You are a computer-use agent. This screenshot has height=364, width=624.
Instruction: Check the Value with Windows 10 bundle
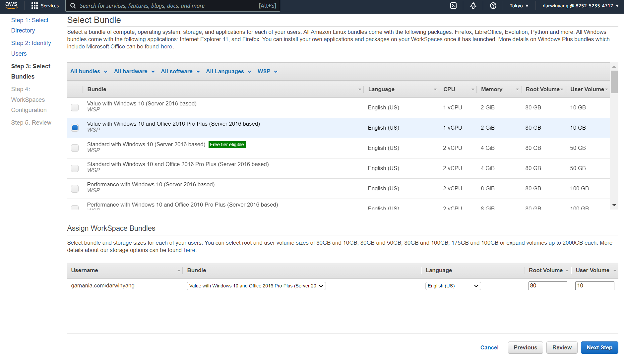pyautogui.click(x=75, y=107)
